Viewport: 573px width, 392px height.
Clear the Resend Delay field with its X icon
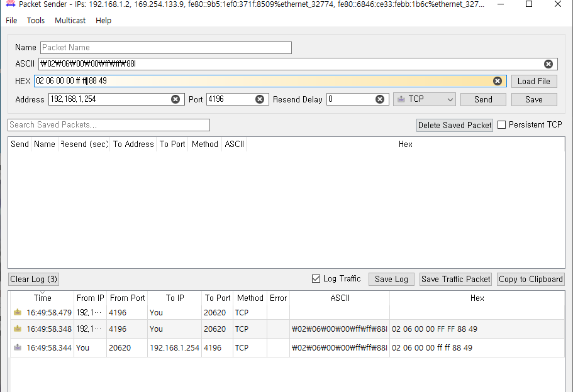pyautogui.click(x=380, y=99)
